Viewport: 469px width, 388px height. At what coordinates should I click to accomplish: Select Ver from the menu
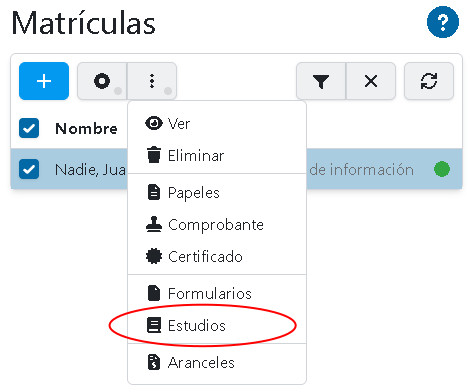[x=217, y=124]
